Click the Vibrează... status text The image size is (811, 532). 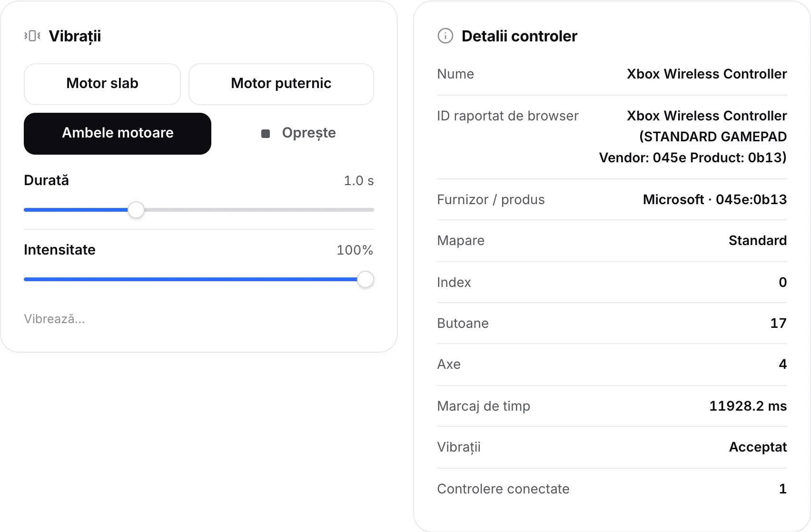coord(55,319)
